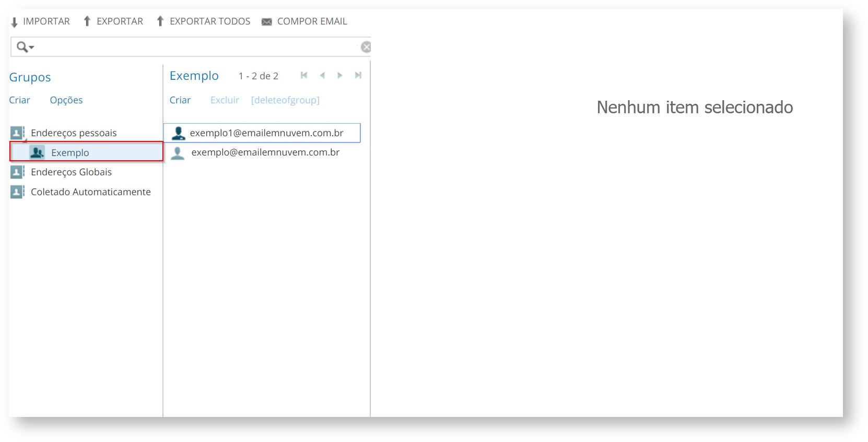868x442 pixels.
Task: Select the Exemplo group
Action: click(70, 153)
